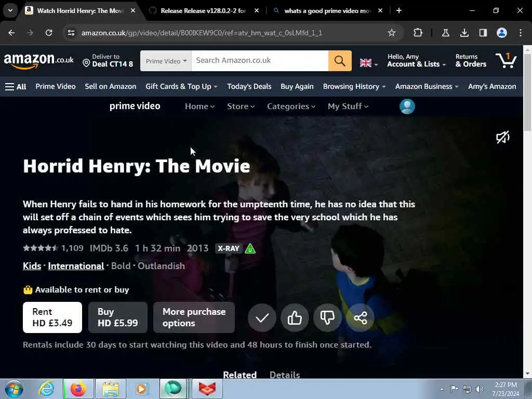Image resolution: width=532 pixels, height=399 pixels.
Task: Focus the Search Amazon.co.uk field
Action: point(260,61)
